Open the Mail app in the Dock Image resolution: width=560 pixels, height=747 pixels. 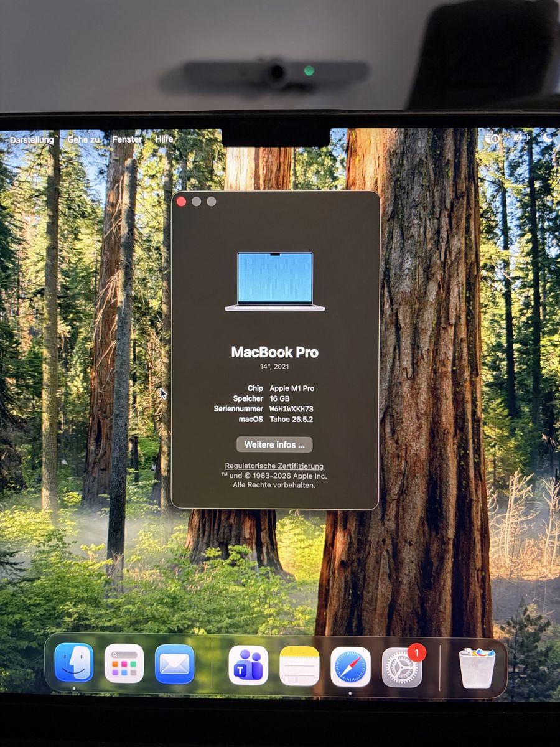(x=175, y=664)
